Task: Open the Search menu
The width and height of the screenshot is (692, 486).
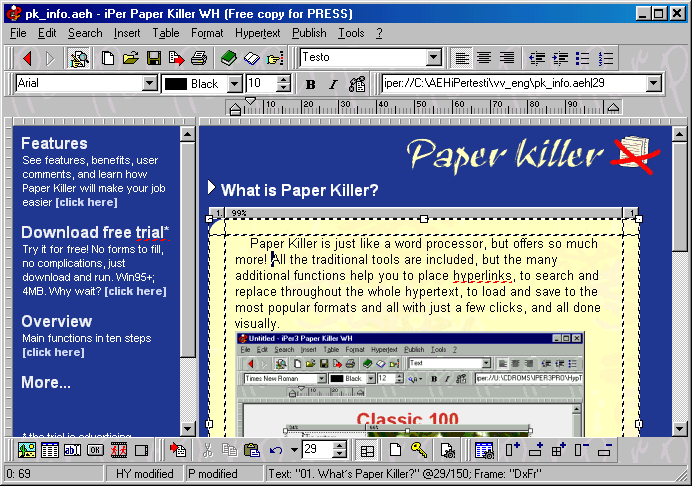Action: (85, 33)
